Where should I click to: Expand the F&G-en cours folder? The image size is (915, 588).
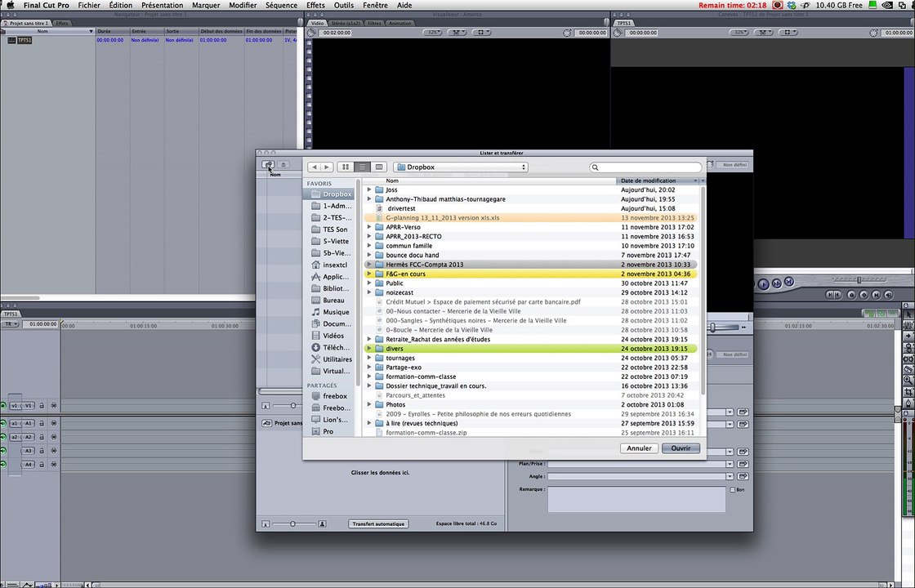coord(369,274)
